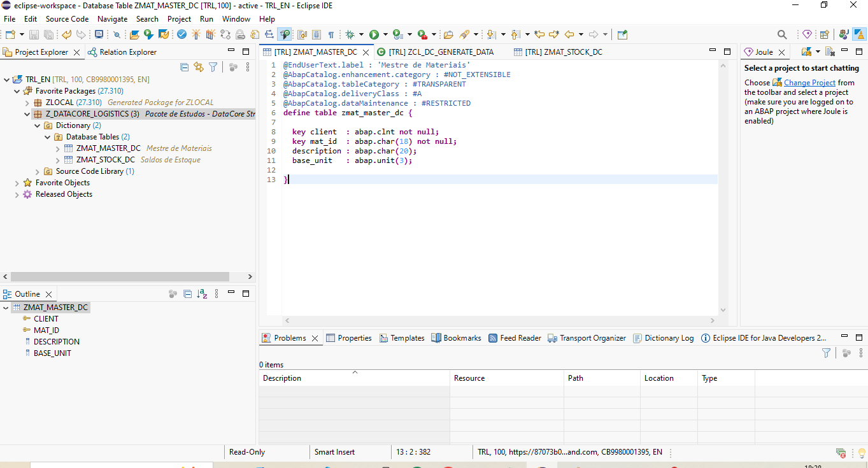
Task: Click the filter icon in Problems view
Action: (826, 353)
